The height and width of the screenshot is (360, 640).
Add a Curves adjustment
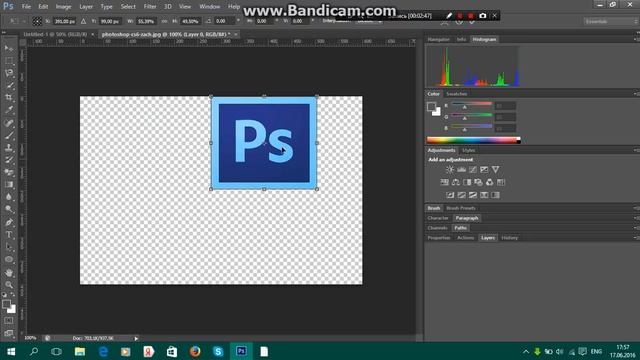[x=473, y=169]
